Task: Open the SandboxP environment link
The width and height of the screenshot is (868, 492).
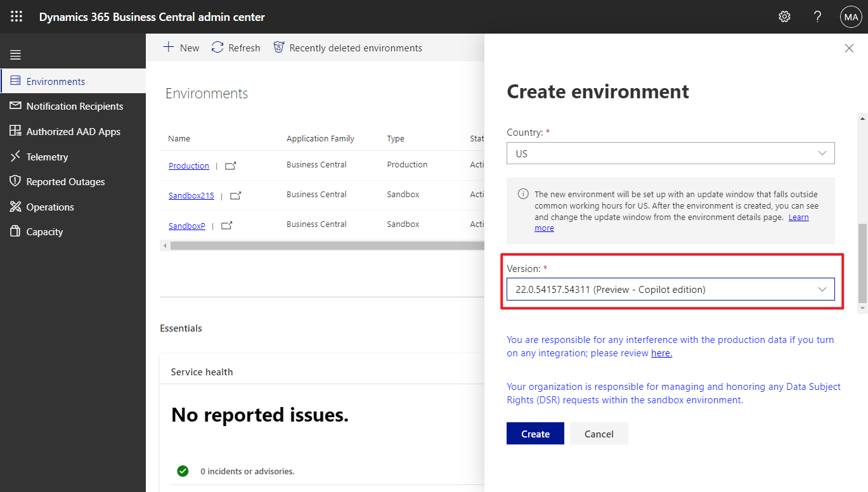Action: click(186, 225)
